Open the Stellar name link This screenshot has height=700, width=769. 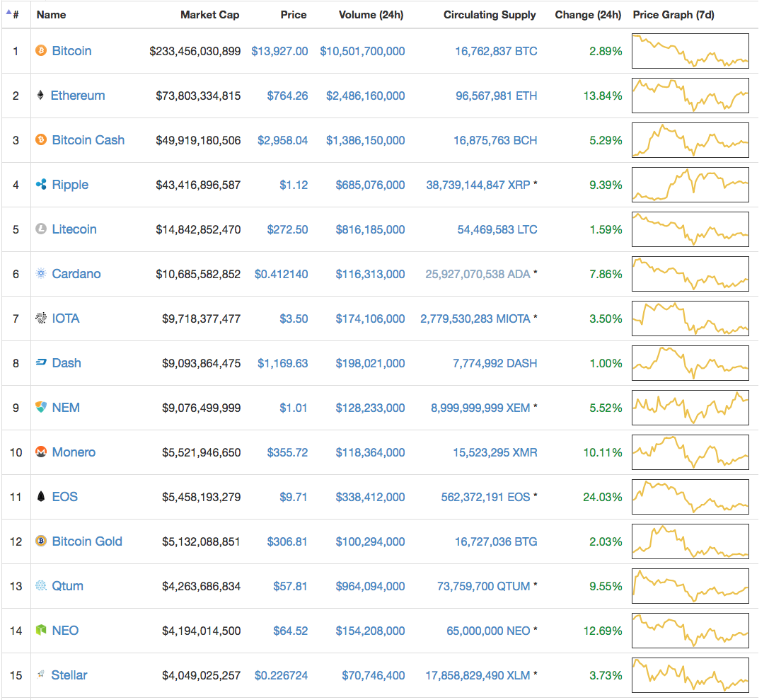(69, 675)
